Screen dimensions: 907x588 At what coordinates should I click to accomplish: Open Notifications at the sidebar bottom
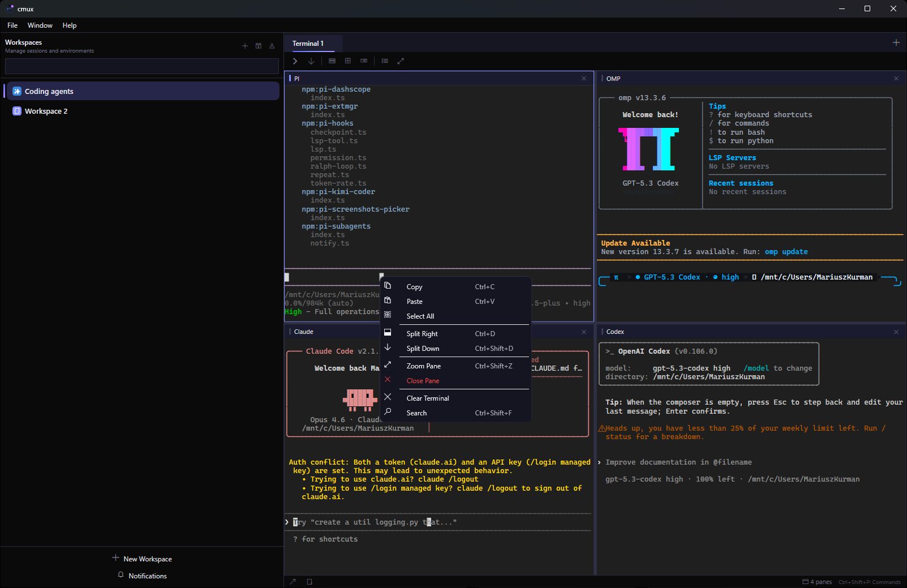coord(142,576)
